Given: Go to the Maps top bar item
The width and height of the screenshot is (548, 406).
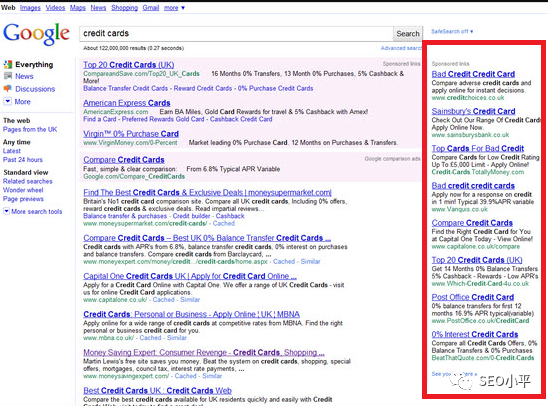Looking at the screenshot, I should [x=78, y=8].
